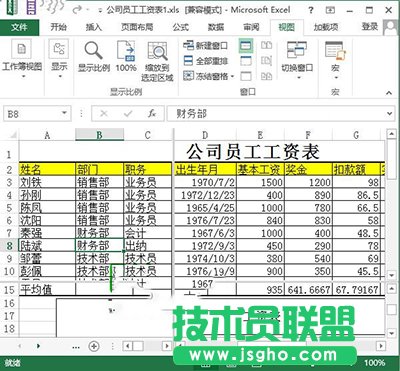This screenshot has height=371, width=400.
Task: Collapse the ribbon with the chevron
Action: coord(389,93)
